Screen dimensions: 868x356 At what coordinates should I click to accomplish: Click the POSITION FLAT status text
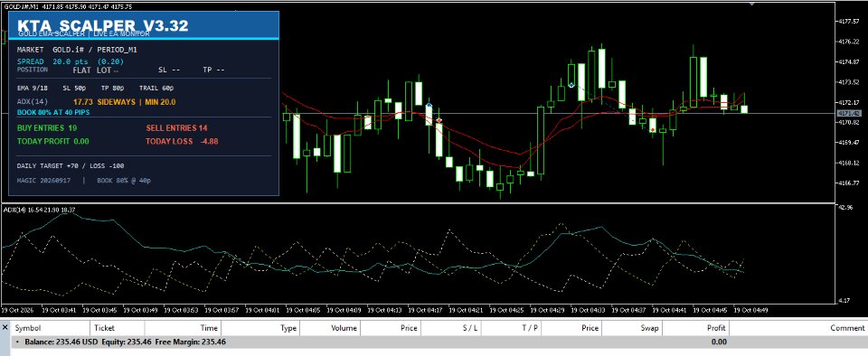click(54, 70)
